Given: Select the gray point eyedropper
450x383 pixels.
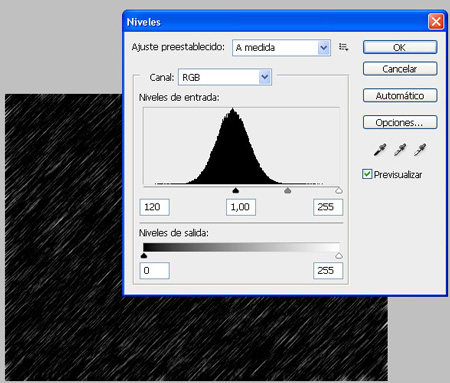Looking at the screenshot, I should tap(400, 150).
